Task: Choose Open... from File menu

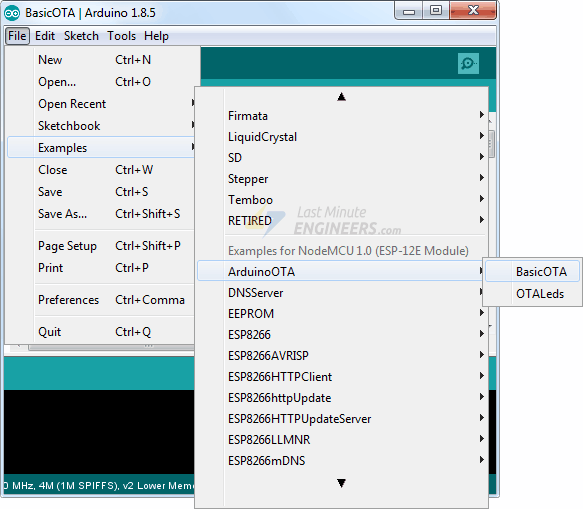Action: (x=101, y=82)
